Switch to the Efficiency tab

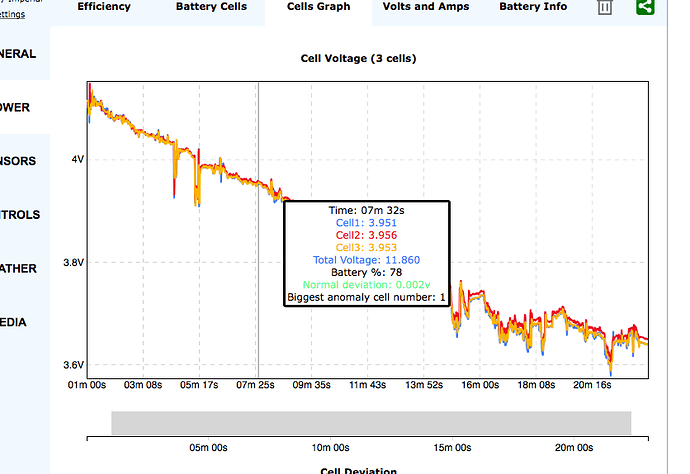pyautogui.click(x=104, y=7)
